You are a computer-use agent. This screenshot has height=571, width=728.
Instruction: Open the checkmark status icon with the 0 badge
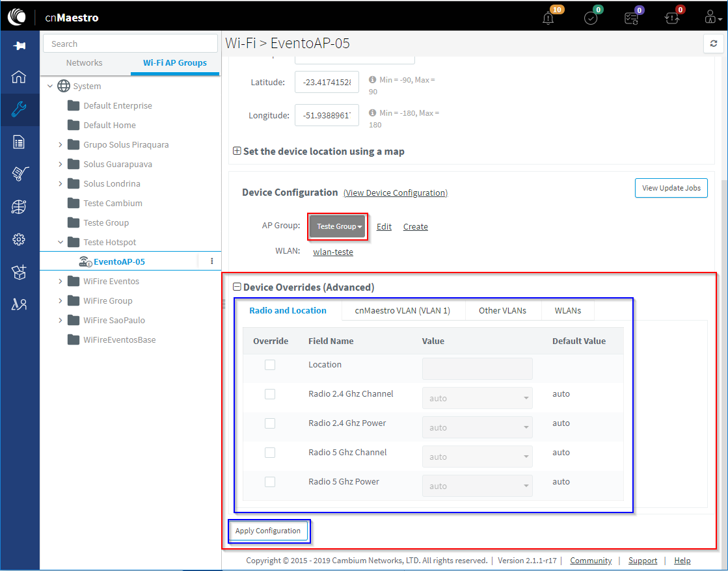coord(591,18)
